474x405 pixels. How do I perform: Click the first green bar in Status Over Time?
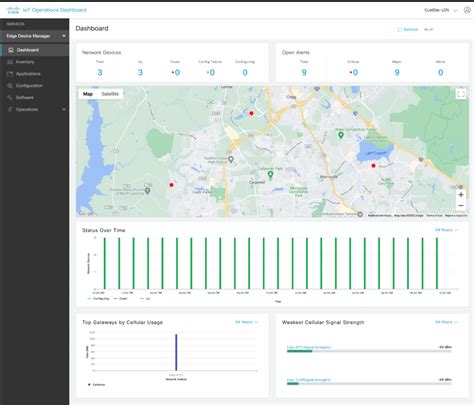click(x=105, y=263)
